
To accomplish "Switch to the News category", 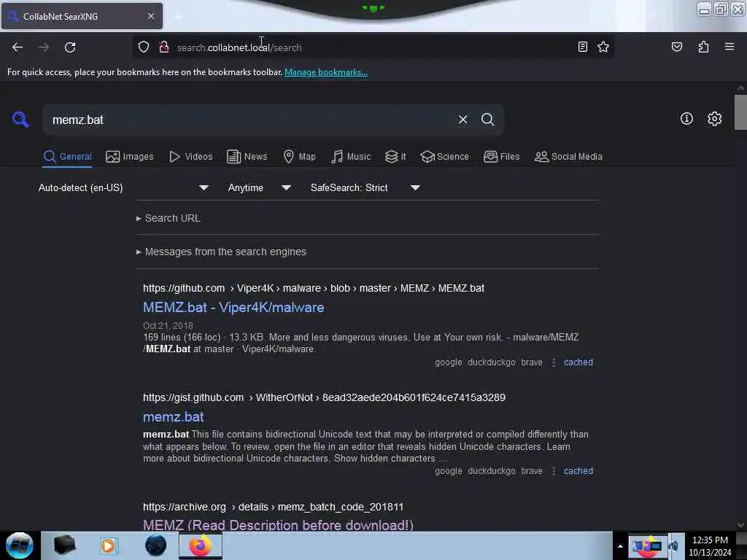I will tap(247, 157).
